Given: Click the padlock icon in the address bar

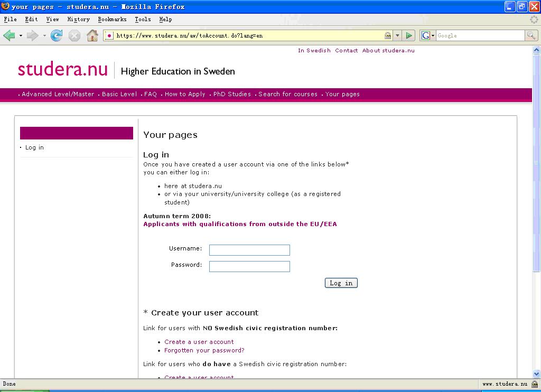Looking at the screenshot, I should [388, 35].
